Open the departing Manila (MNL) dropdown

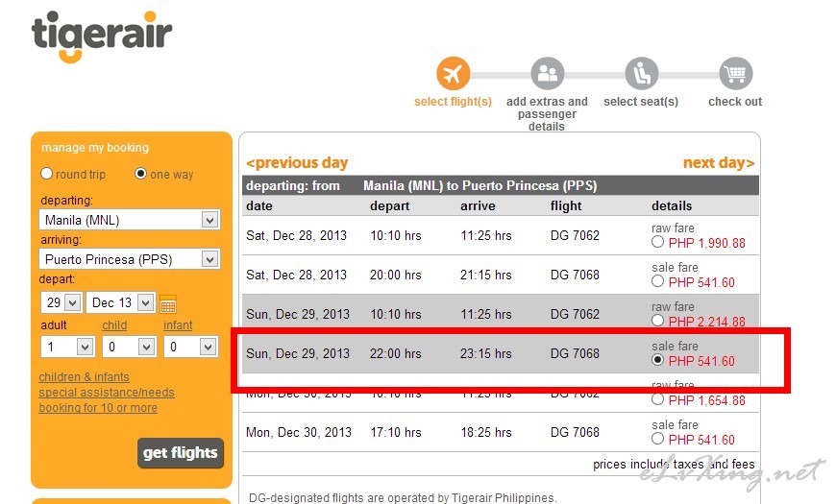[131, 220]
